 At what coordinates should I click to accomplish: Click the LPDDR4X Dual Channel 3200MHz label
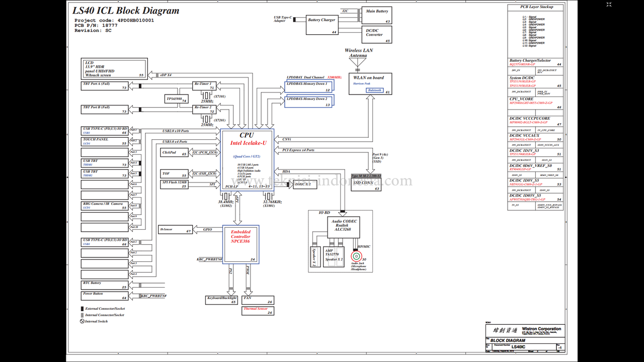click(314, 77)
